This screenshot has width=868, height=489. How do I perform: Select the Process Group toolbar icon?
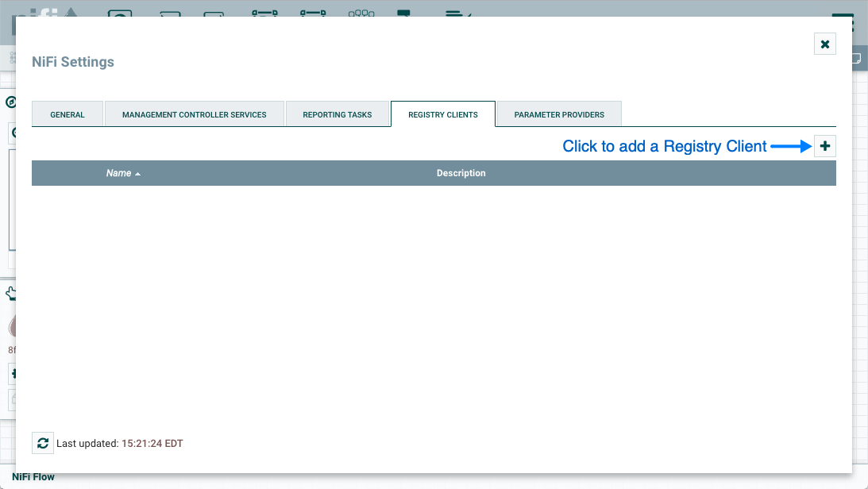click(x=264, y=11)
